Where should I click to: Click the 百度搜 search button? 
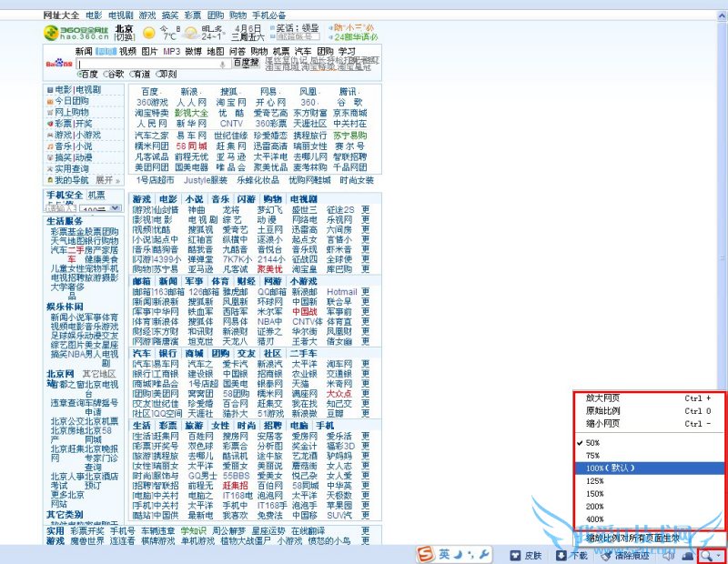[246, 63]
